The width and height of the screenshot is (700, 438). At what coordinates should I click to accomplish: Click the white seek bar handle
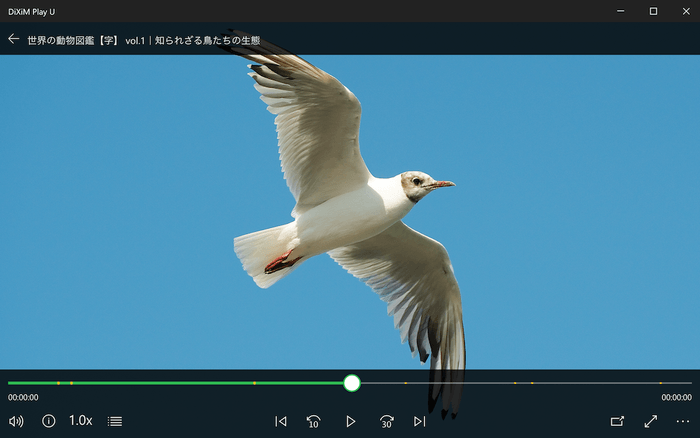tap(352, 383)
